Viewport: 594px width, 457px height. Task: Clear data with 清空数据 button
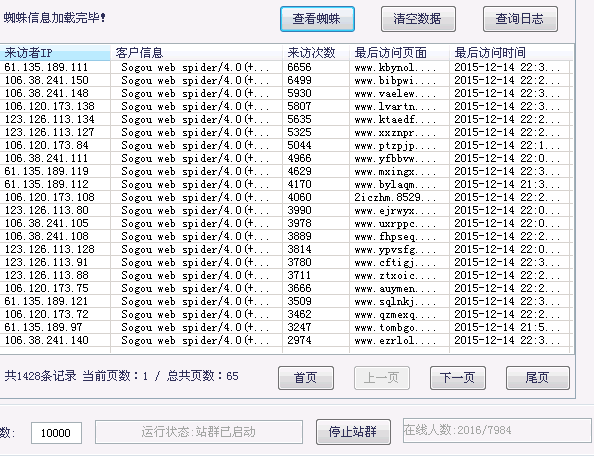coord(418,19)
